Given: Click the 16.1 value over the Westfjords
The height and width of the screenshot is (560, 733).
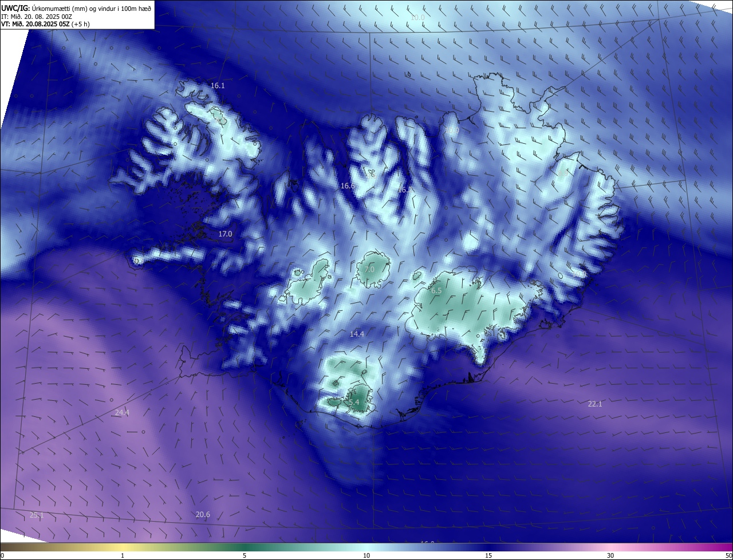Looking at the screenshot, I should [x=218, y=86].
